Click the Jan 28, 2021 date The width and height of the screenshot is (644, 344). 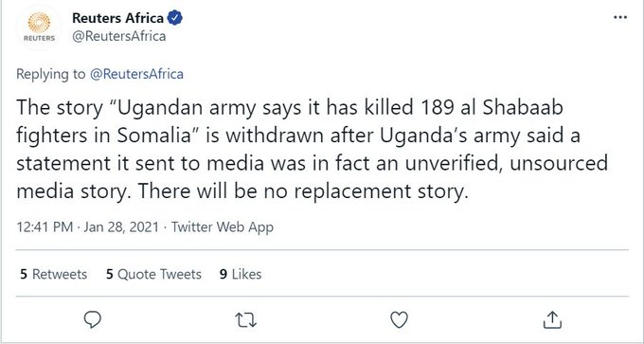(121, 226)
